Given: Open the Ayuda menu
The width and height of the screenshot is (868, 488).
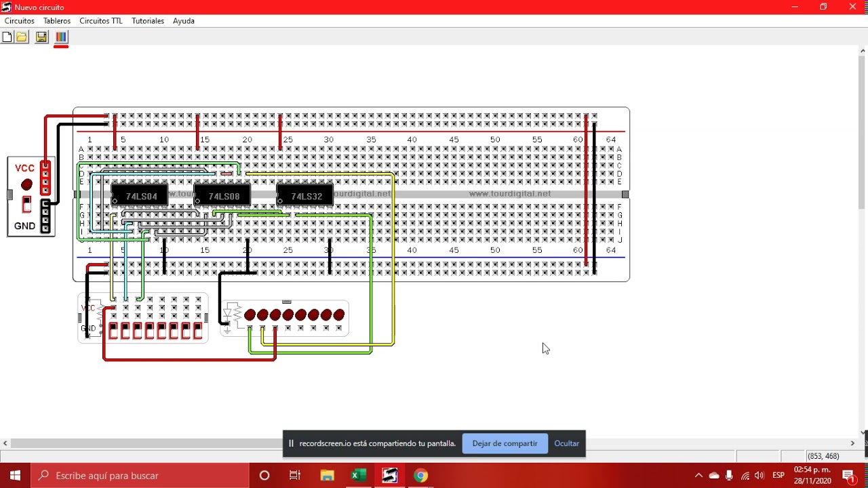Looking at the screenshot, I should (184, 21).
